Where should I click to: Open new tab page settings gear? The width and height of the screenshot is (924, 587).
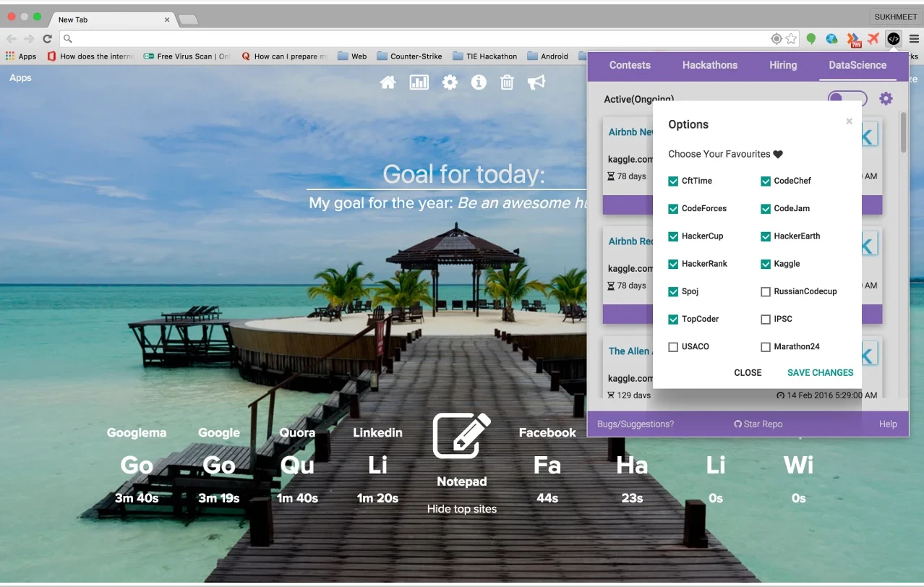coord(450,82)
